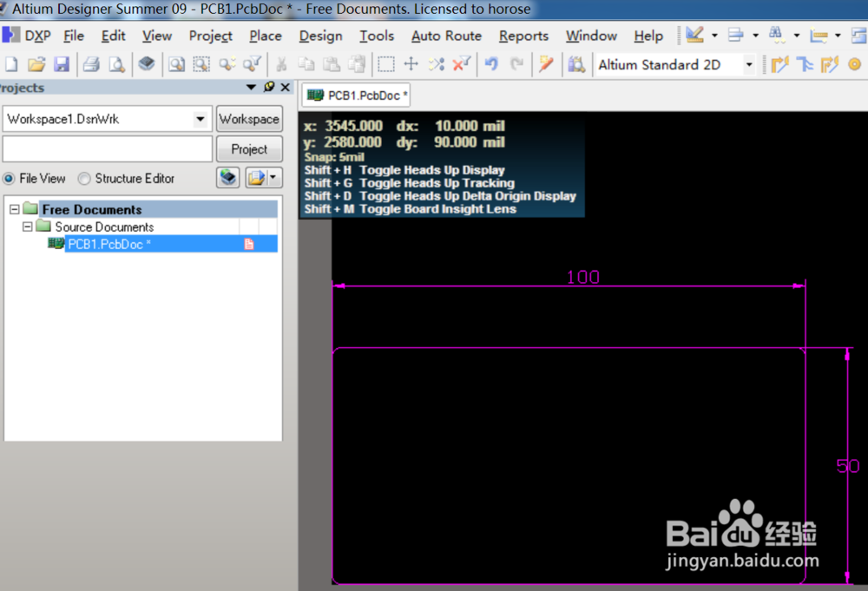The width and height of the screenshot is (868, 591).
Task: Place a pad on the PCB
Action: pos(855,65)
